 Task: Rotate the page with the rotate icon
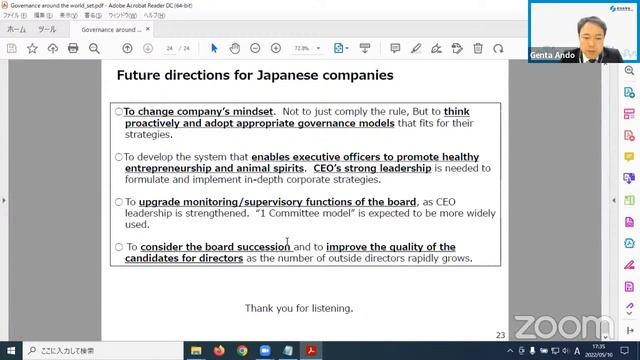498,49
